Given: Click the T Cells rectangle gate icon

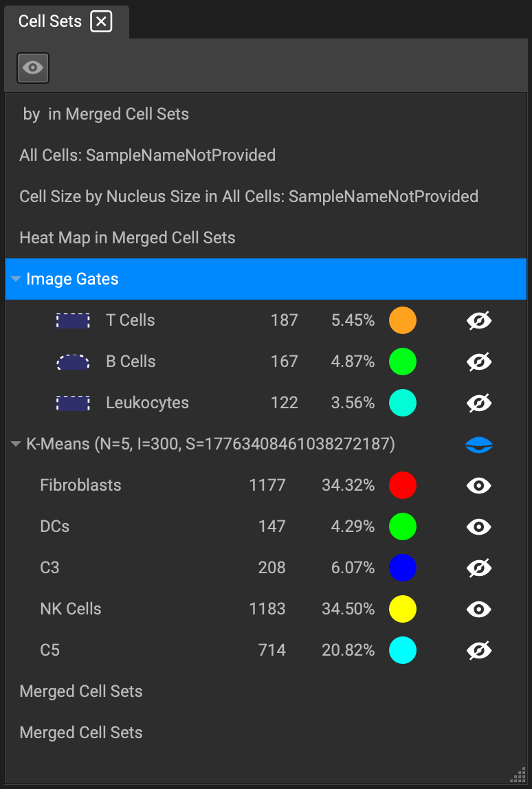Looking at the screenshot, I should click(x=73, y=320).
